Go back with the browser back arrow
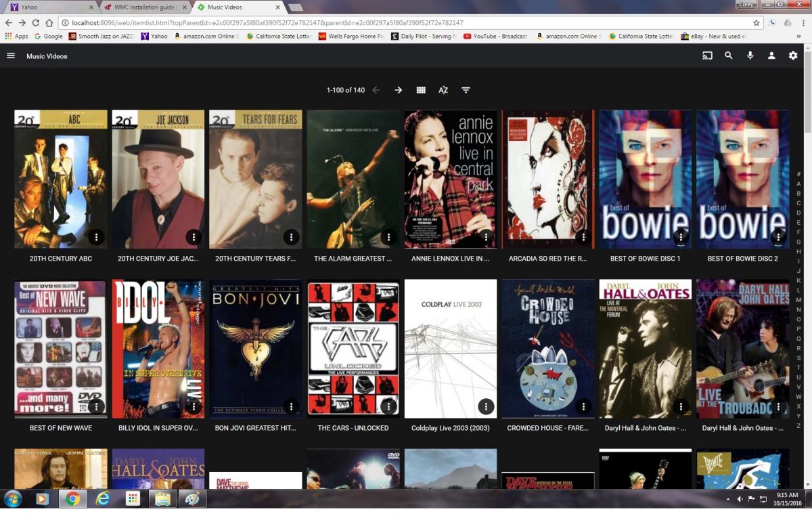This screenshot has width=812, height=516. [8, 22]
